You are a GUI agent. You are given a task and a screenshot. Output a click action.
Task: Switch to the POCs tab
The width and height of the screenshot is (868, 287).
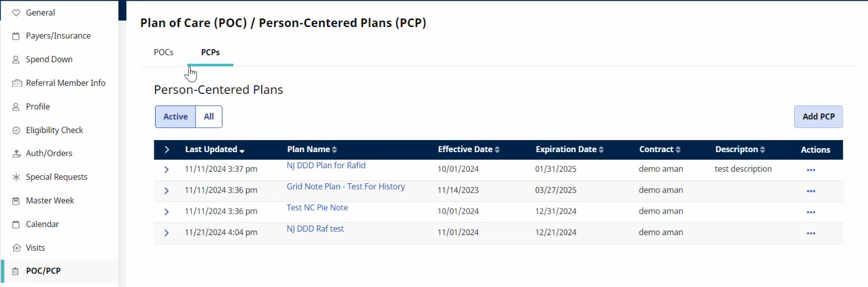pos(164,52)
